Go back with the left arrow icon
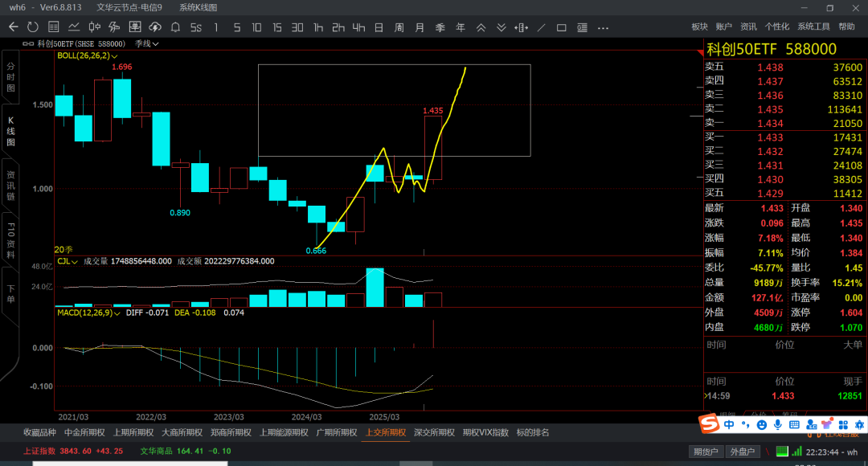The image size is (868, 466). (14, 27)
